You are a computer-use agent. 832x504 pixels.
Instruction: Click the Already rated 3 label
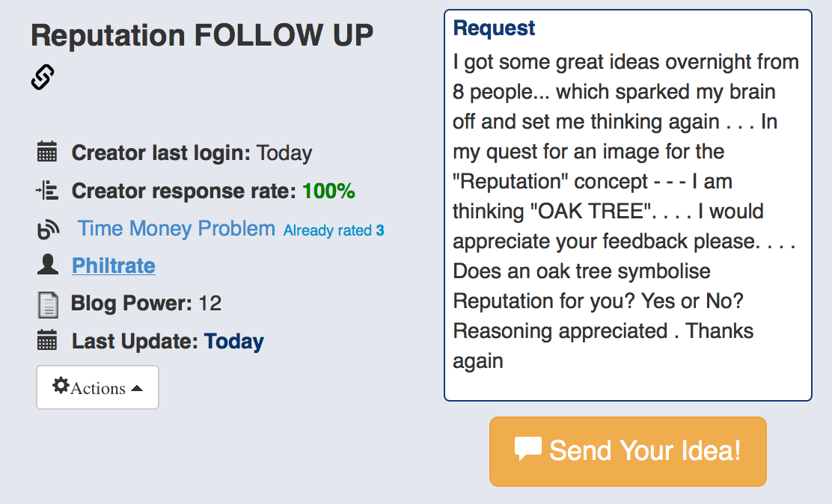(x=334, y=231)
